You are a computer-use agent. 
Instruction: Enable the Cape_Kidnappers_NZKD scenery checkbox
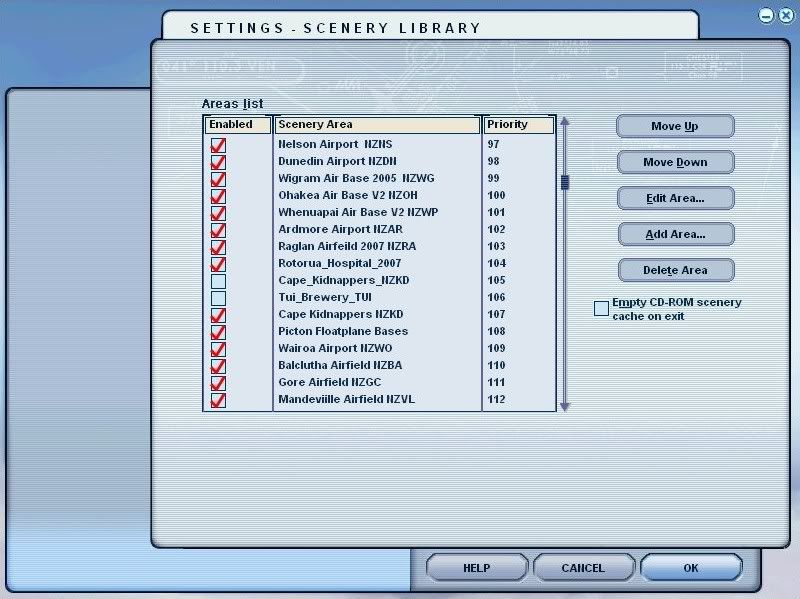[218, 281]
